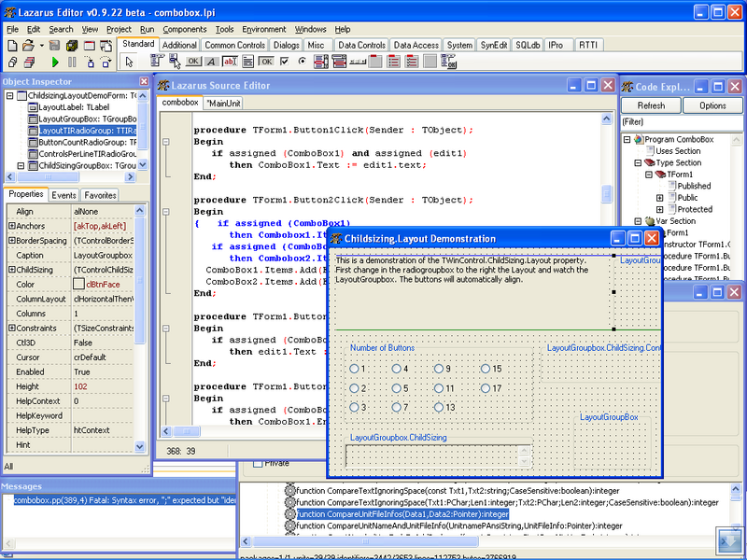Image resolution: width=747 pixels, height=560 pixels.
Task: Collapse TForm1 in Code Explorer tree
Action: coord(648,175)
